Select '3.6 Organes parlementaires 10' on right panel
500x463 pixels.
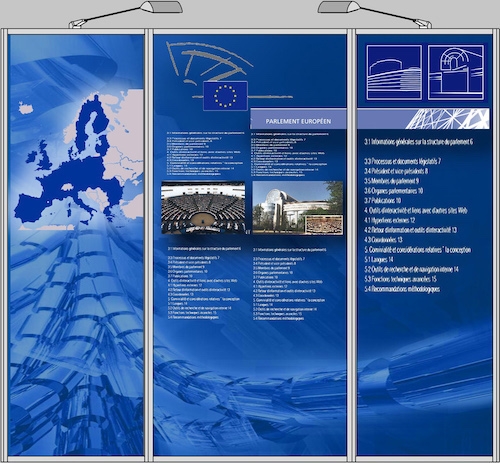point(393,191)
